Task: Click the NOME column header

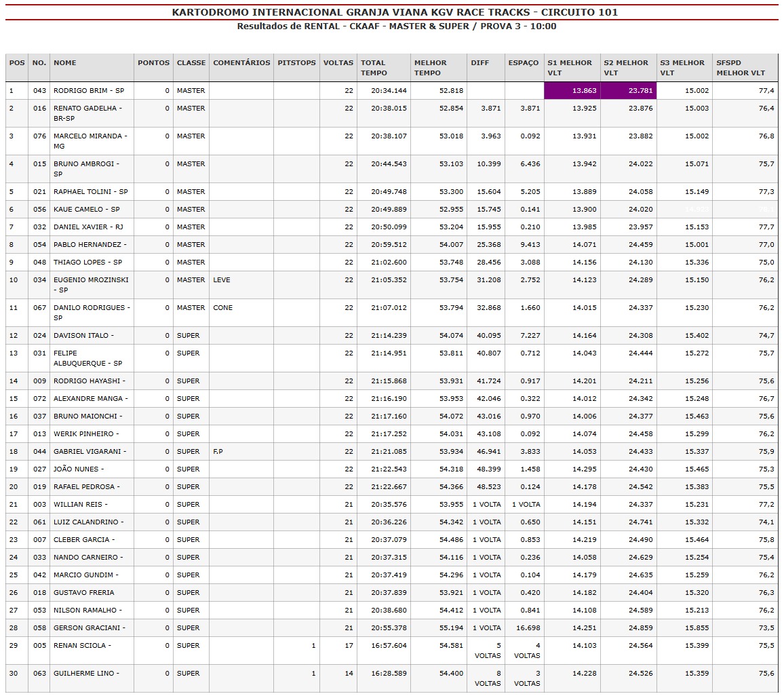Action: (65, 63)
